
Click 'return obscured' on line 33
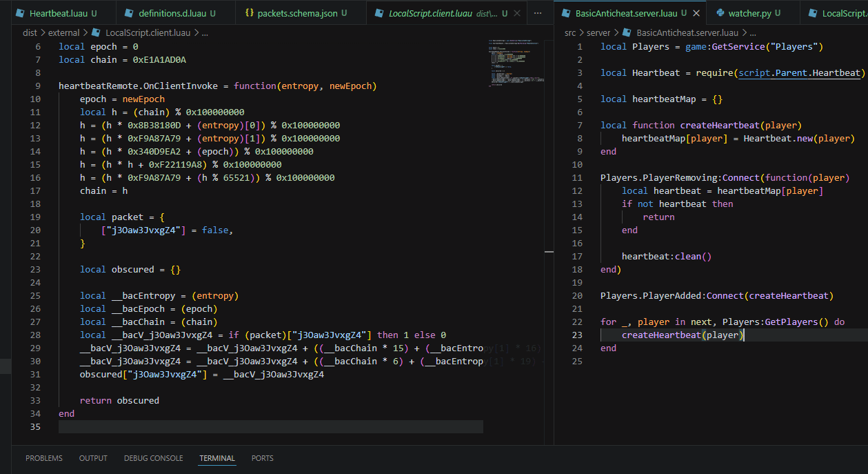(x=119, y=400)
